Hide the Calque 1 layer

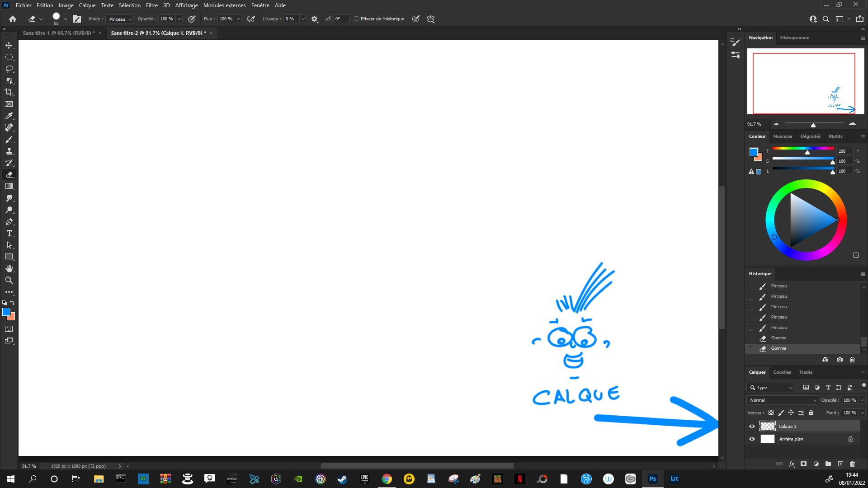(x=752, y=426)
